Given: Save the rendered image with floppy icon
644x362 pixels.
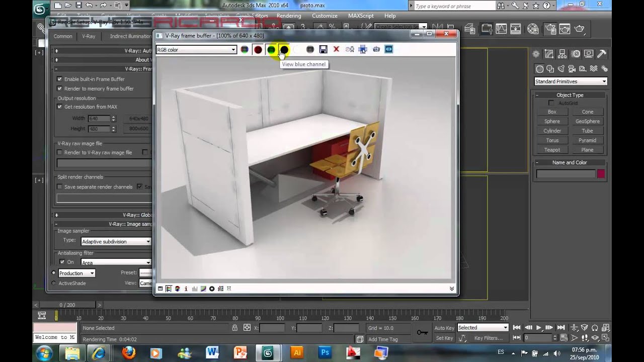Looking at the screenshot, I should pyautogui.click(x=324, y=49).
